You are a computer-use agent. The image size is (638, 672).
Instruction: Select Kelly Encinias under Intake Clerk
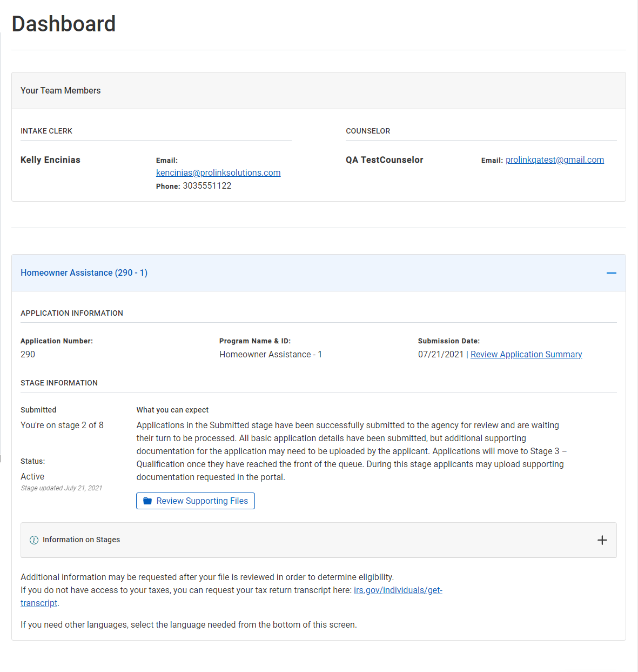click(50, 159)
